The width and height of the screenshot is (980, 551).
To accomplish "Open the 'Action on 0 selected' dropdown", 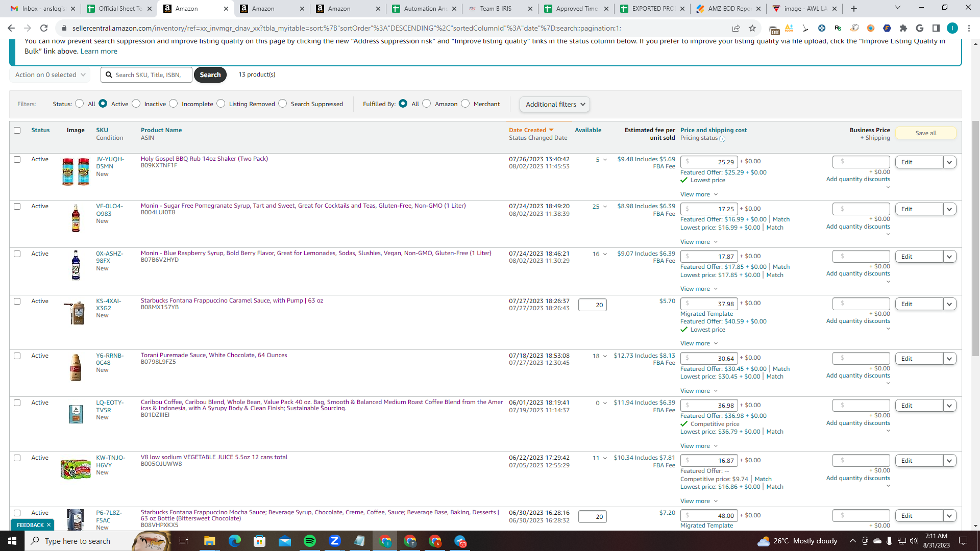I will coord(50,75).
